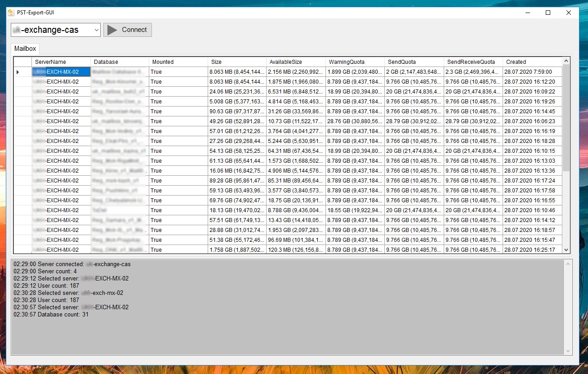Minimize the PST-Export-GUI window
This screenshot has height=374, width=588.
527,13
